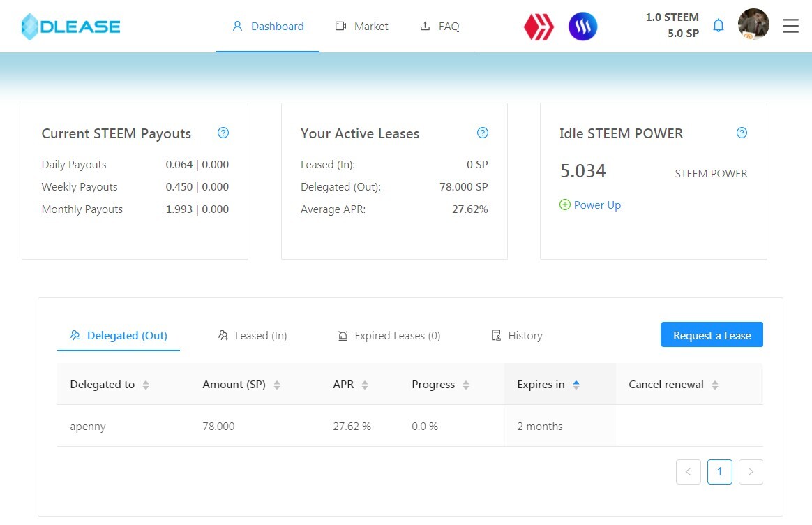Click the Daily Payouts value 0.064 | 0.000

(x=197, y=164)
